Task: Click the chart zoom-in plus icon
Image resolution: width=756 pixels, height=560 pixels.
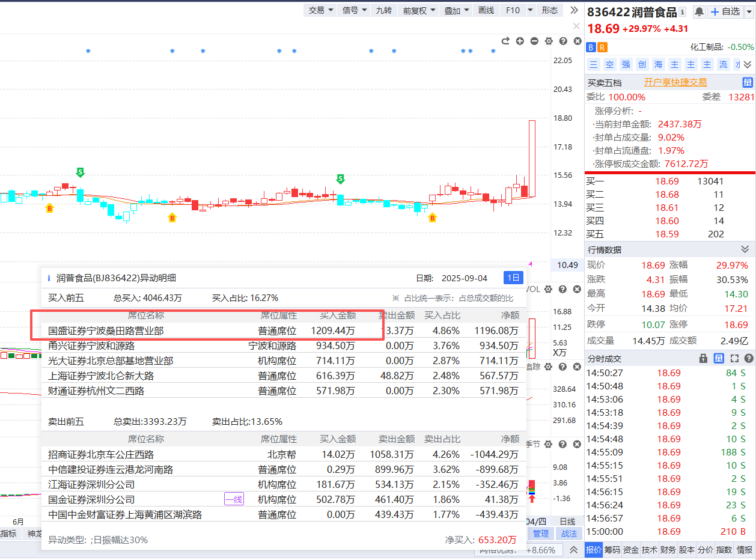Action: [x=520, y=41]
